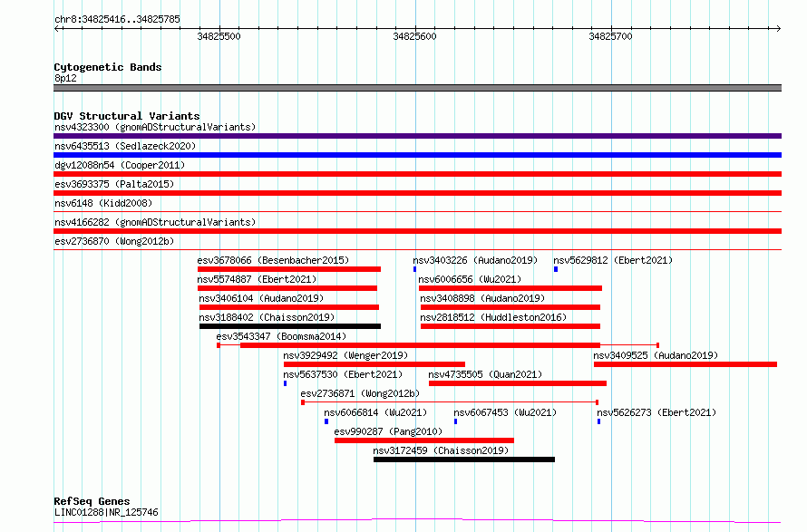Screen dimensions: 807x532
Task: Open the Cytogenetic Bands track title
Action: point(108,67)
